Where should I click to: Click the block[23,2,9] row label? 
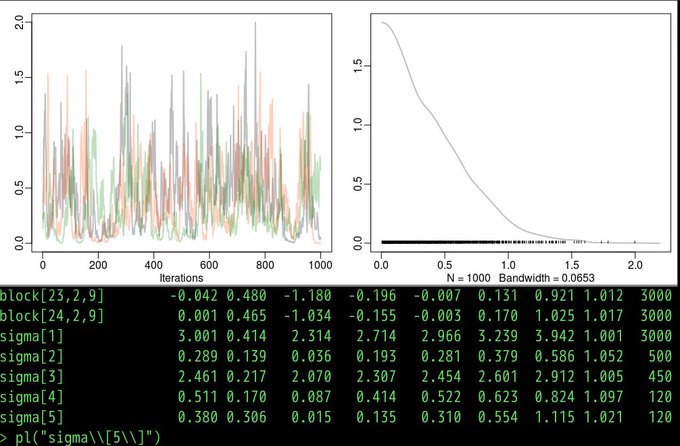52,296
